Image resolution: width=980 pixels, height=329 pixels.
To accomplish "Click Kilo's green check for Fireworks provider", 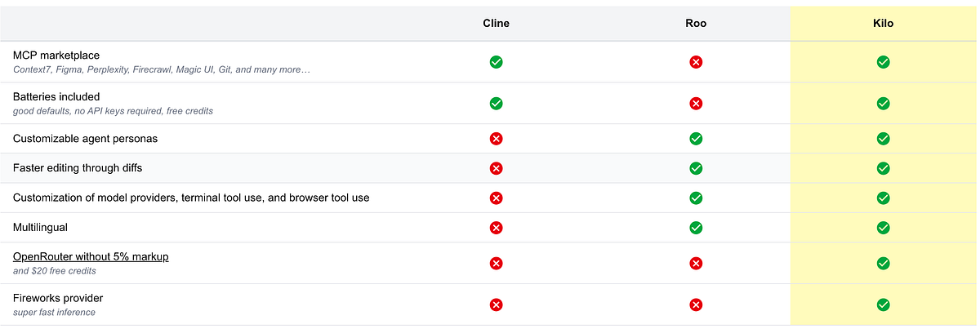I will coord(883,305).
